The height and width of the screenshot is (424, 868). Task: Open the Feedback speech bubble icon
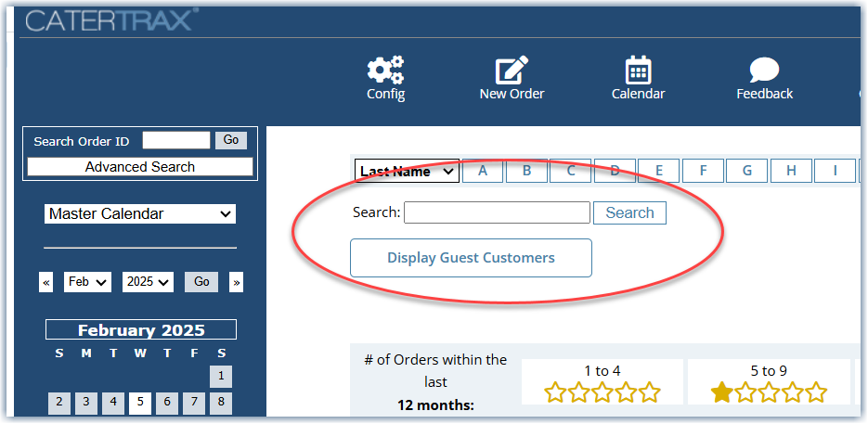764,71
